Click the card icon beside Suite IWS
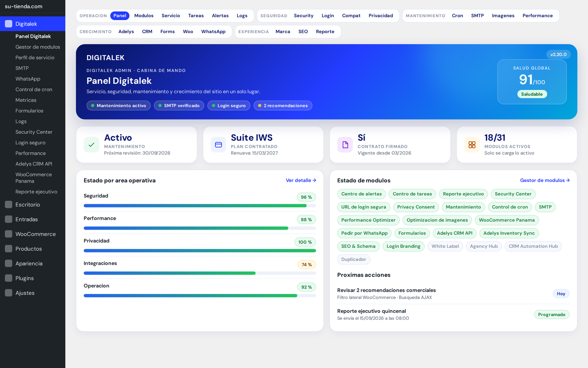 pyautogui.click(x=218, y=145)
